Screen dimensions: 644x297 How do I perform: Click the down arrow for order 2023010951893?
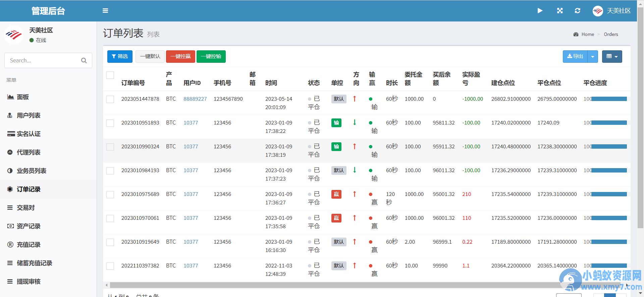coord(355,122)
